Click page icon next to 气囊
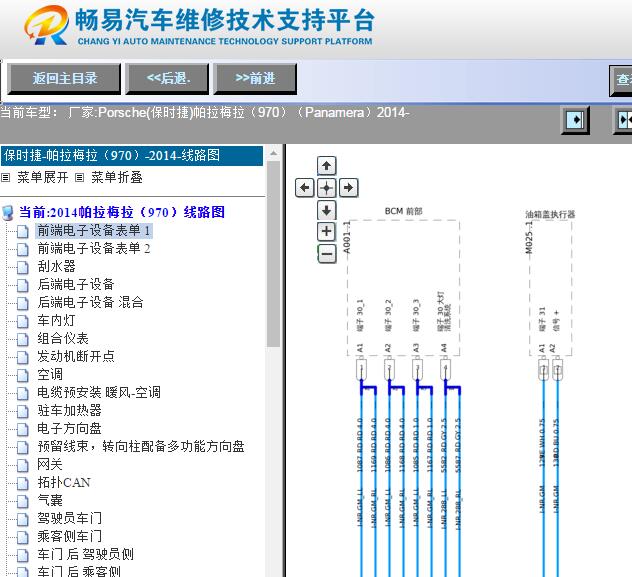632x577 pixels. [x=23, y=501]
